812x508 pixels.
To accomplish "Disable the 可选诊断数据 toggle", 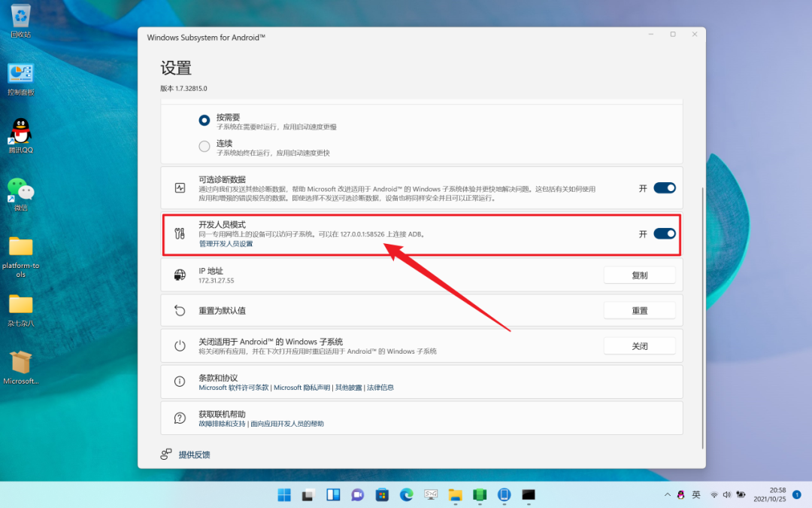I will (x=665, y=188).
